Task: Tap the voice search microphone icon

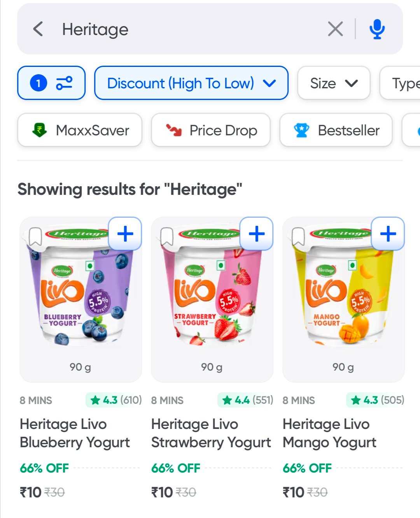Action: tap(377, 29)
